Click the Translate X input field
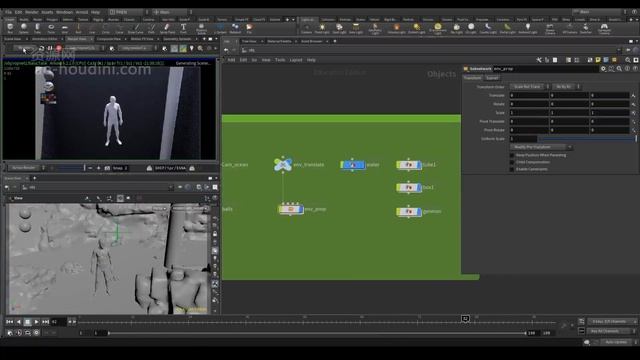 (529, 96)
